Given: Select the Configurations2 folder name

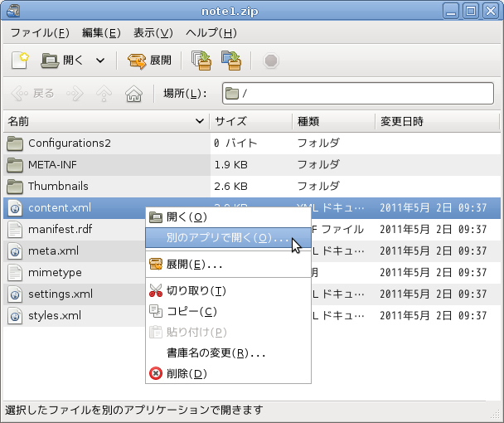Looking at the screenshot, I should pos(70,143).
